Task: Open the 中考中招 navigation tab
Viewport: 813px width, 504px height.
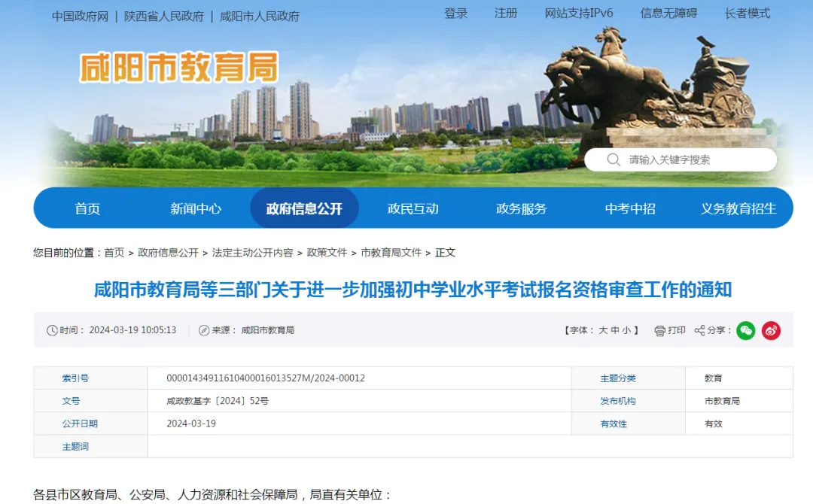Action: [631, 208]
